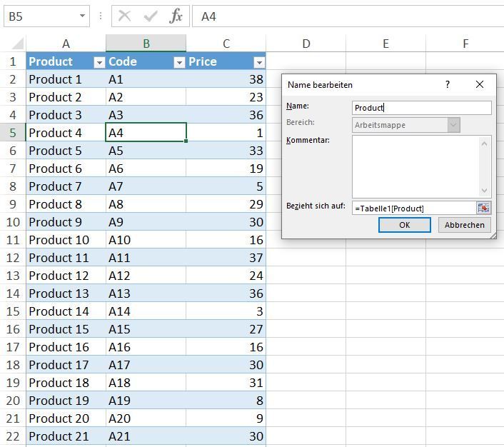Click price cell '9' for Product 20
This screenshot has height=447, width=504.
click(x=226, y=418)
